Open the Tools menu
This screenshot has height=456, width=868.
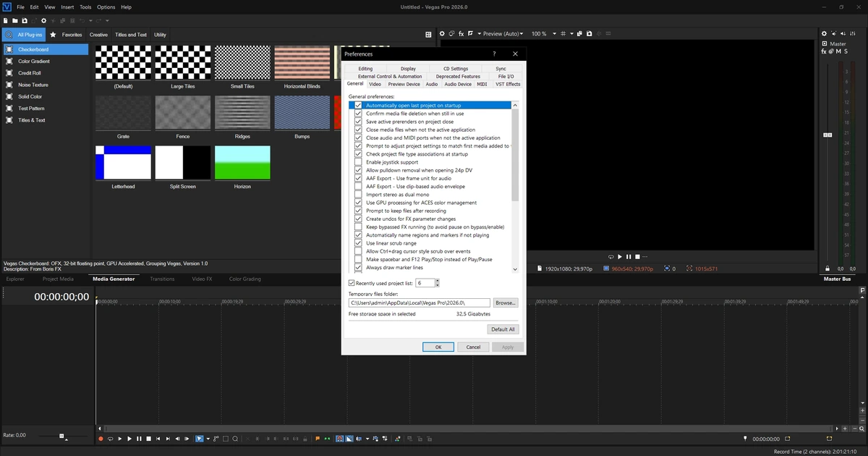(85, 7)
